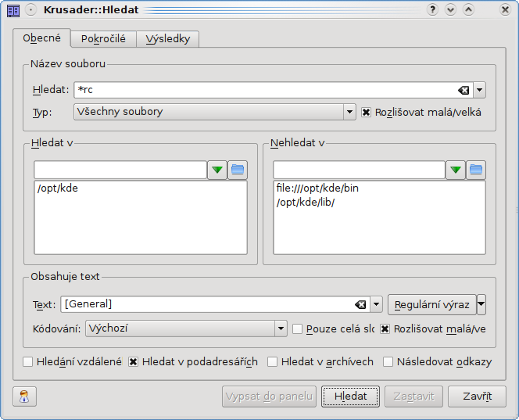The height and width of the screenshot is (420, 519).
Task: Open the Kódování combo box Výchozí
Action: click(x=186, y=328)
